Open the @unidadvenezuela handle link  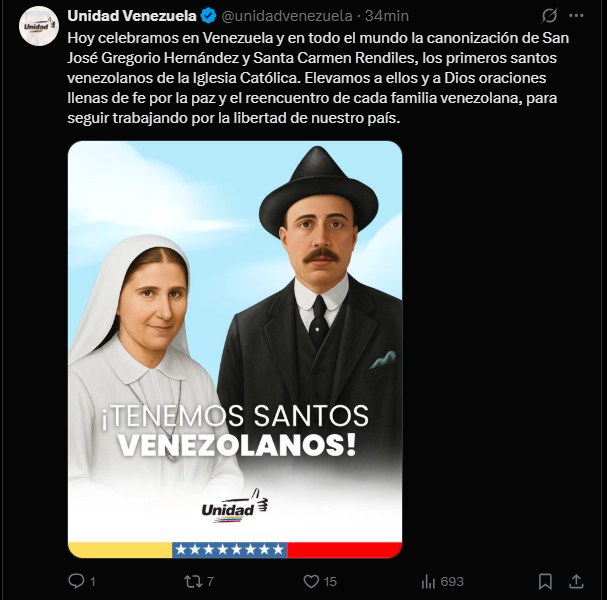point(287,16)
